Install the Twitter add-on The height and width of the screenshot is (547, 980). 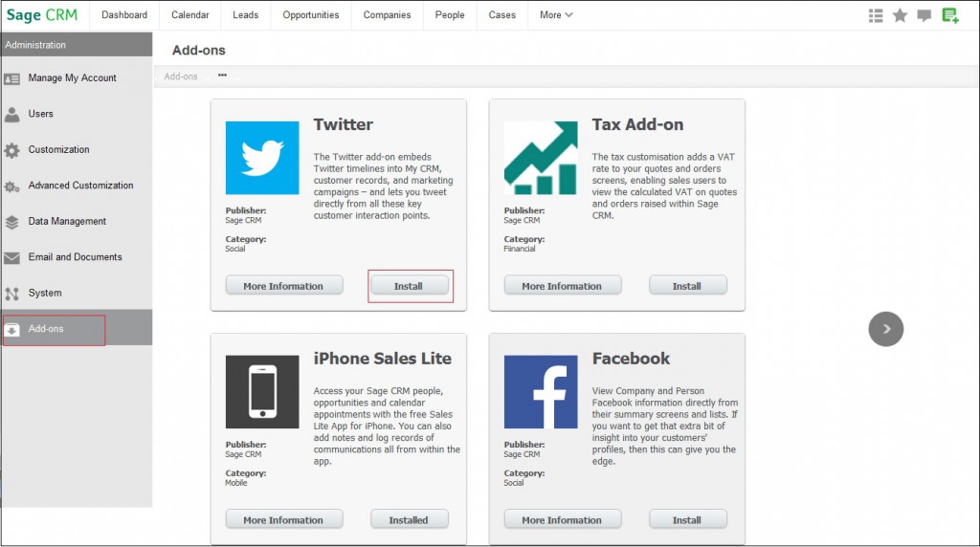(410, 285)
